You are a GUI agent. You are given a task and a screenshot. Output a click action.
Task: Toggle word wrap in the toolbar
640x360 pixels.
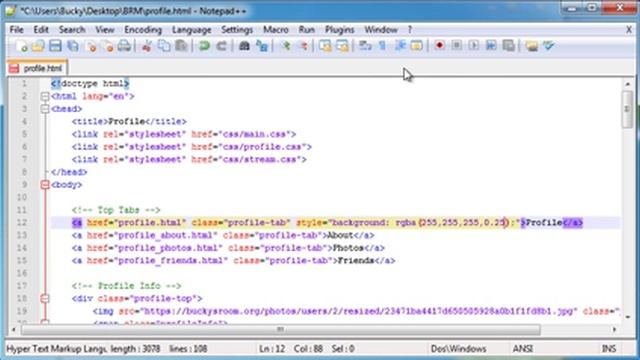(365, 46)
